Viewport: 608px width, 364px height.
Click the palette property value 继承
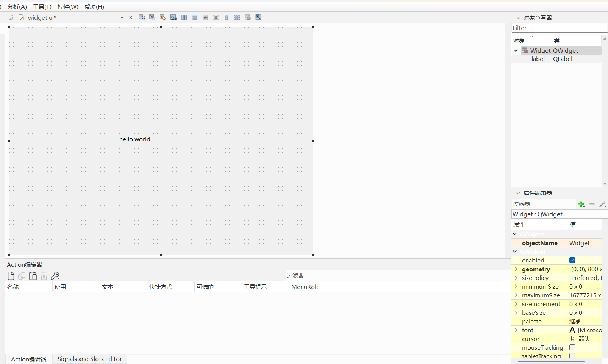click(585, 321)
